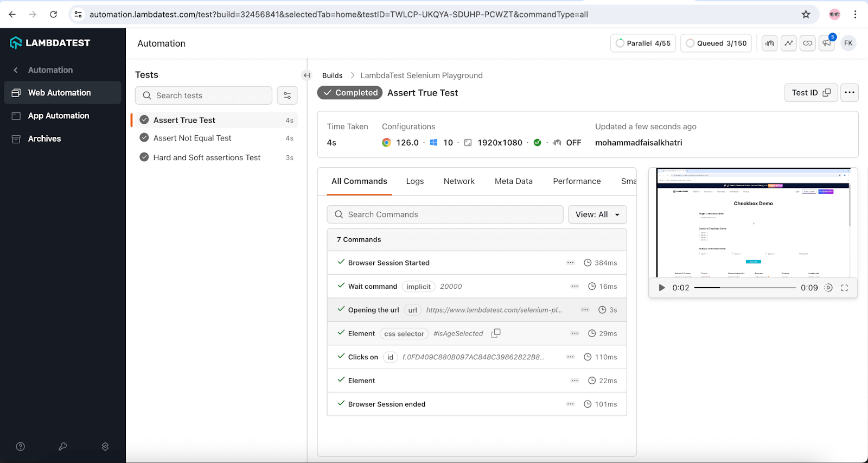
Task: Select the Browser Session Started command
Action: 477,263
